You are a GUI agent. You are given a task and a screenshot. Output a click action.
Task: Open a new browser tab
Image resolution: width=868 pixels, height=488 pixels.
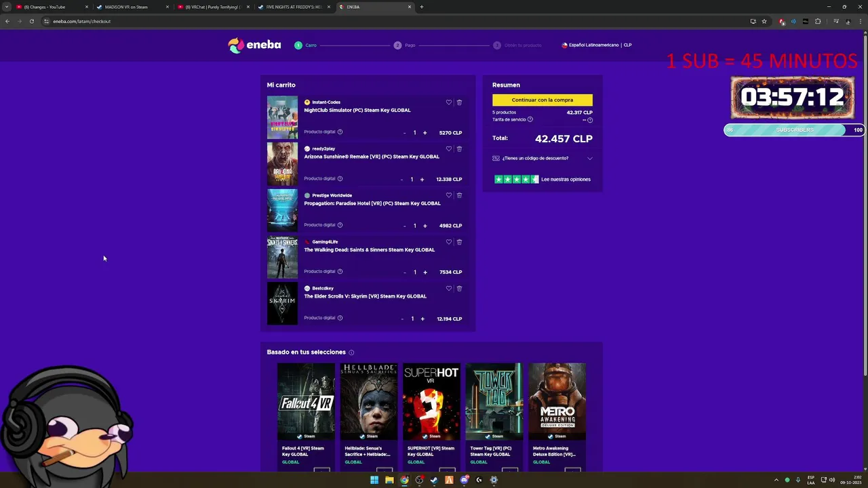coord(422,7)
